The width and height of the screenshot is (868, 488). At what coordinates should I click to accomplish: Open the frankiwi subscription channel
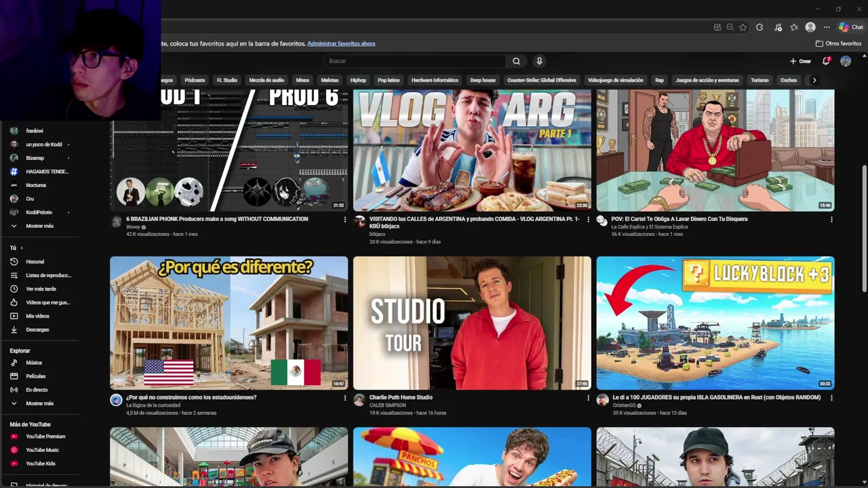tap(35, 131)
